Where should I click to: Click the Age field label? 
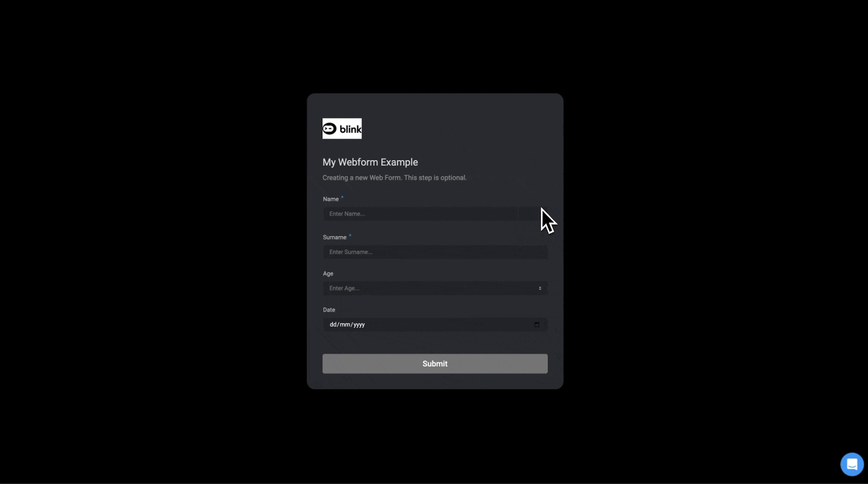tap(328, 274)
